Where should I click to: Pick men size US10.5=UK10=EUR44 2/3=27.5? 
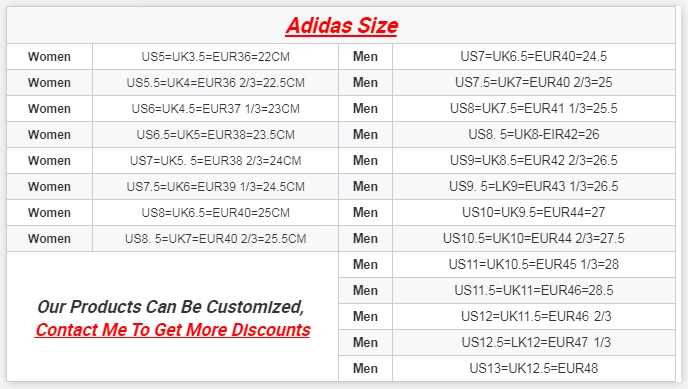point(534,238)
